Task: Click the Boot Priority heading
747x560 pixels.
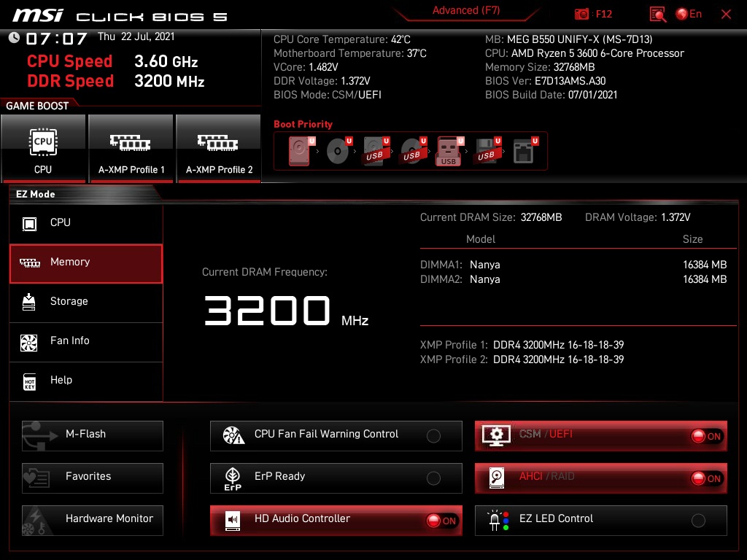Action: click(303, 124)
